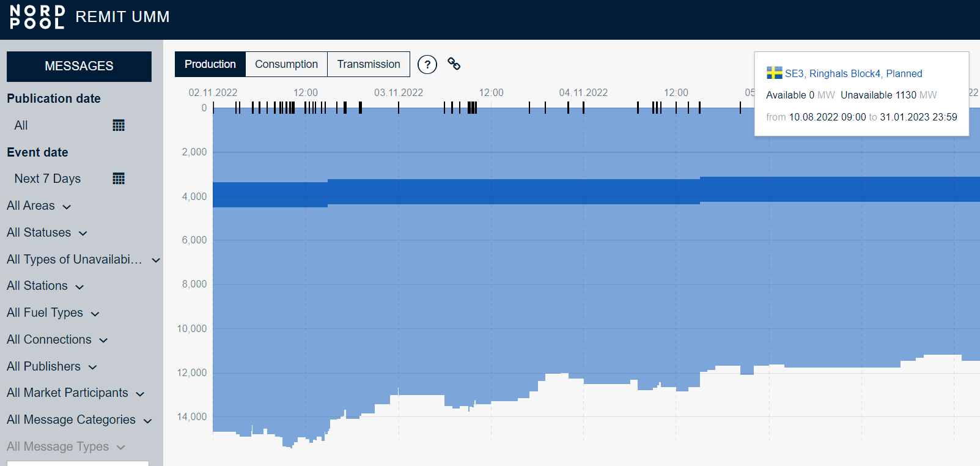Open the Ringhals Block4 Planned link

tap(853, 73)
